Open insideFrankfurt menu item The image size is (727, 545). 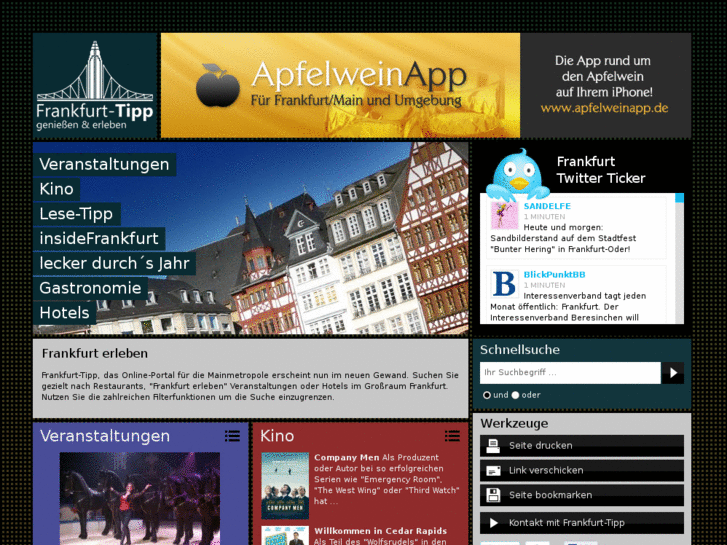point(99,238)
